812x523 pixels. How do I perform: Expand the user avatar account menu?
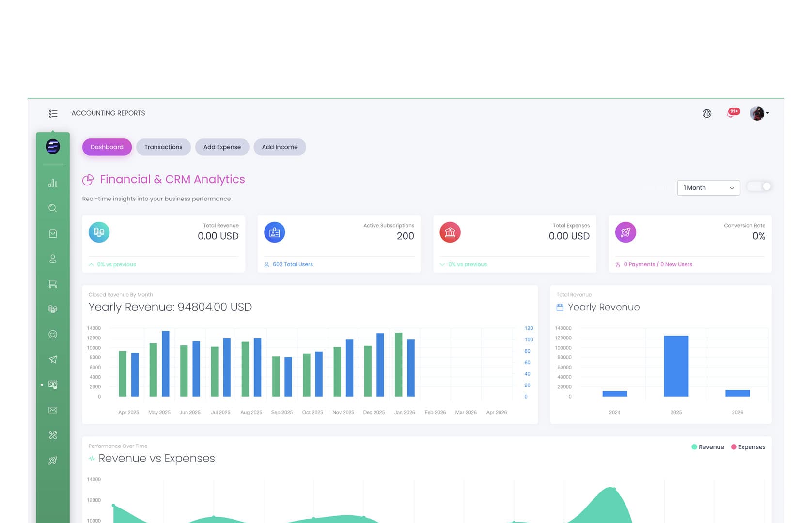[x=759, y=113]
